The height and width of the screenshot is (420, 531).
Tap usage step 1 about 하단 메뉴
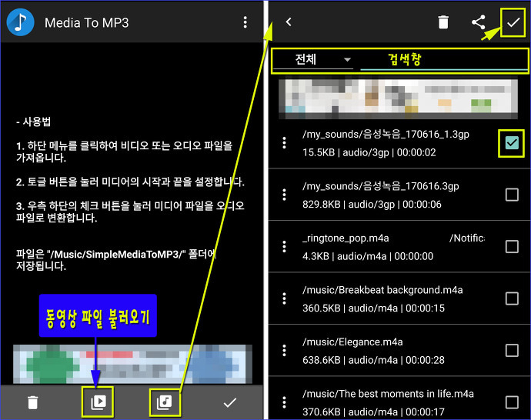(x=124, y=152)
